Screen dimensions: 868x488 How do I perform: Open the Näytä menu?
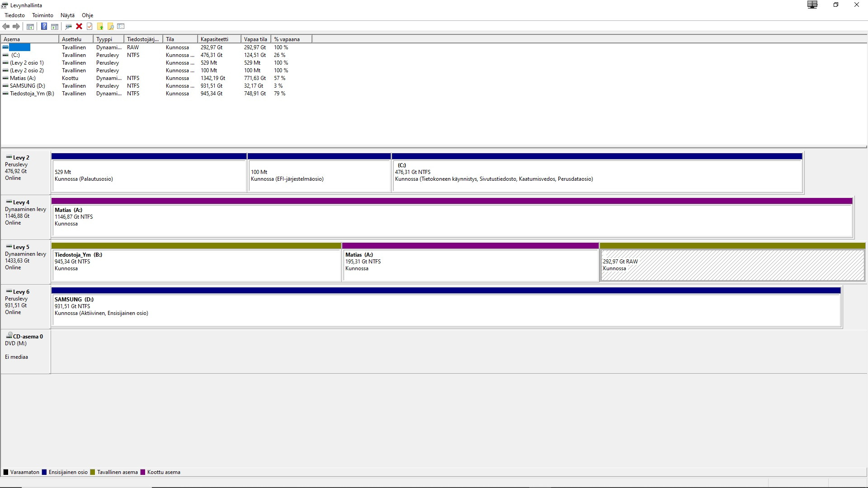[x=67, y=15]
